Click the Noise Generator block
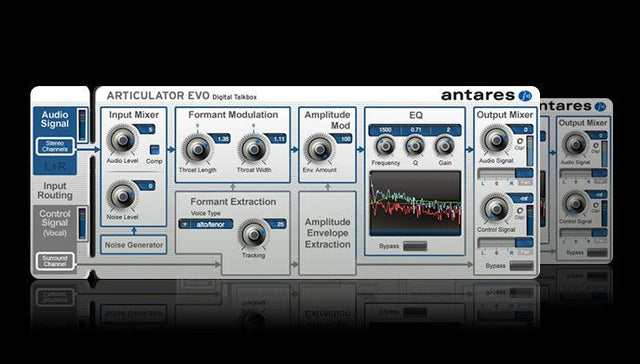The width and height of the screenshot is (640, 364). click(x=134, y=245)
